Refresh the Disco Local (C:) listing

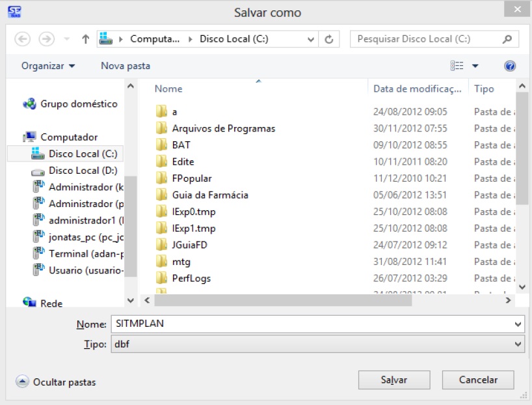coord(329,39)
